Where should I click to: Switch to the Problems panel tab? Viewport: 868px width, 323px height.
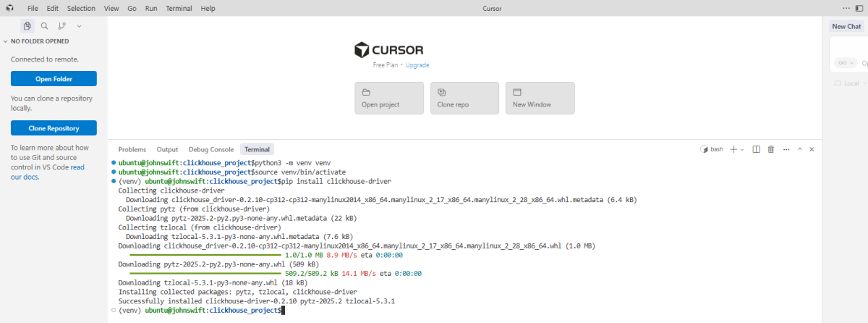[132, 149]
